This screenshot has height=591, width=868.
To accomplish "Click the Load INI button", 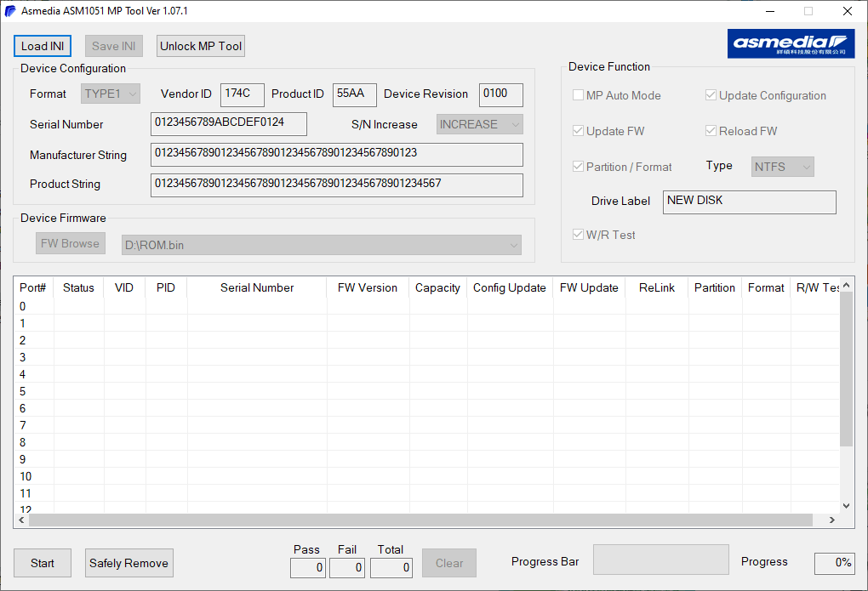I will pyautogui.click(x=43, y=46).
